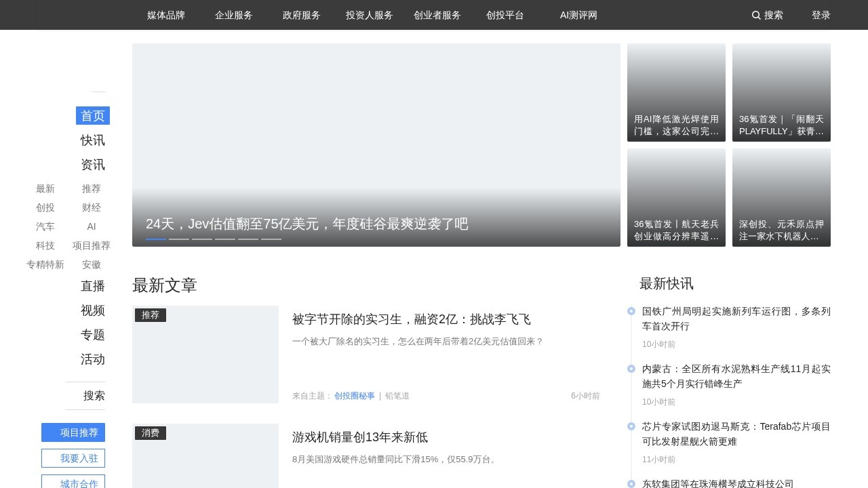Open 政府服务 menu in top navigation
This screenshot has width=868, height=488.
[302, 15]
